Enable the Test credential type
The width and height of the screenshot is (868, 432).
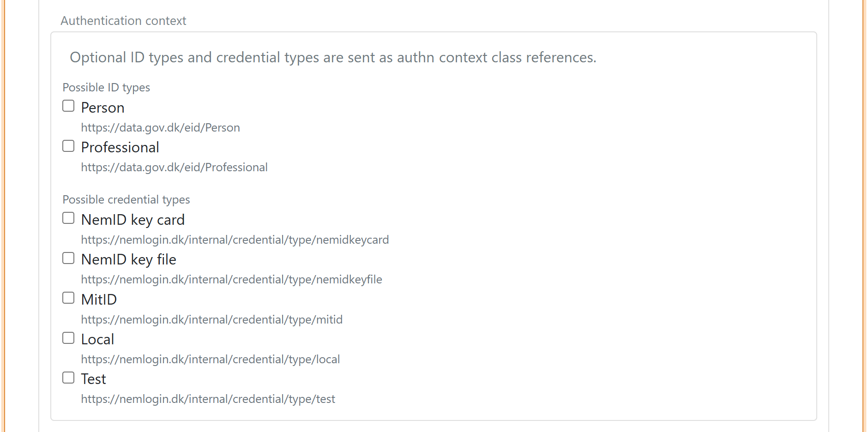(x=68, y=377)
